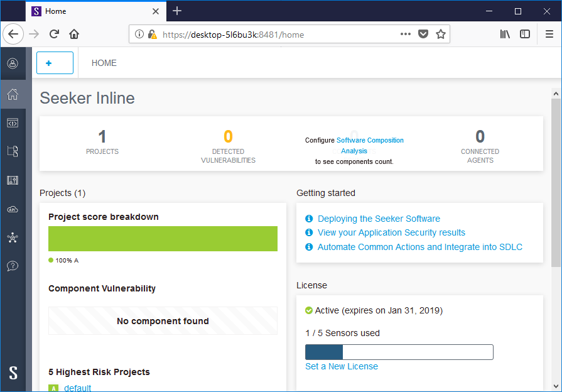Screen dimensions: 562x392
Task: Click Set a New License
Action: click(x=341, y=366)
